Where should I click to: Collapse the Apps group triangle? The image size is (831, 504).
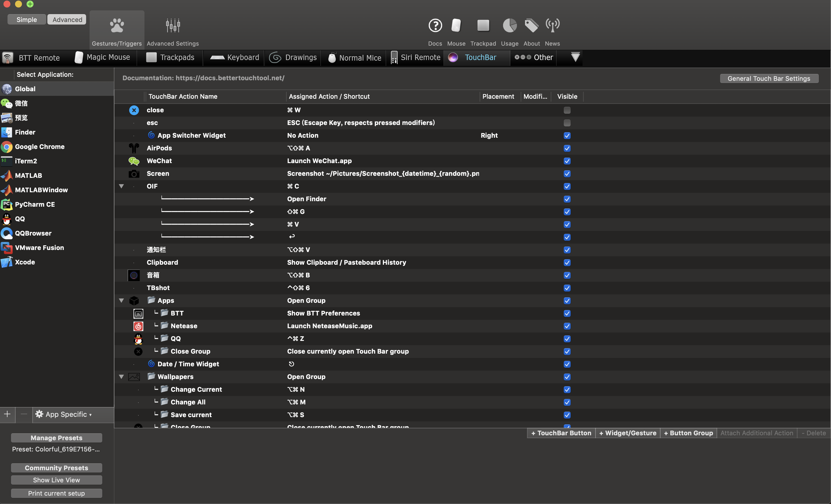click(121, 300)
